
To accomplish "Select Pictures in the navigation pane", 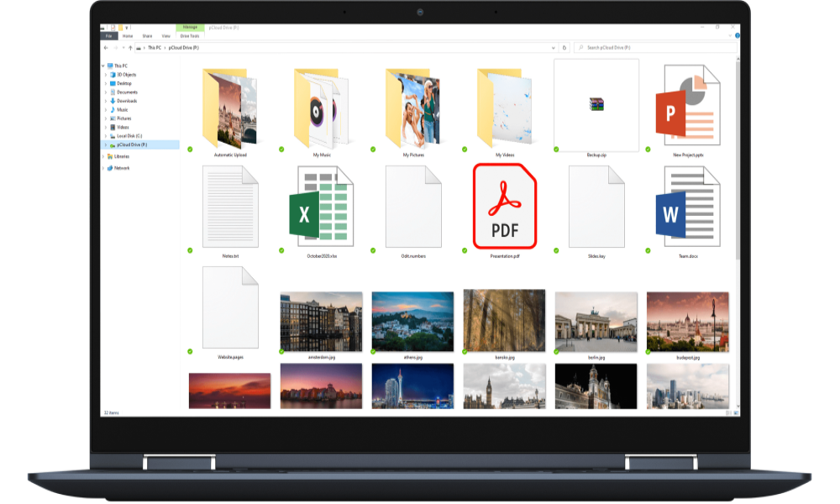I will coord(123,118).
